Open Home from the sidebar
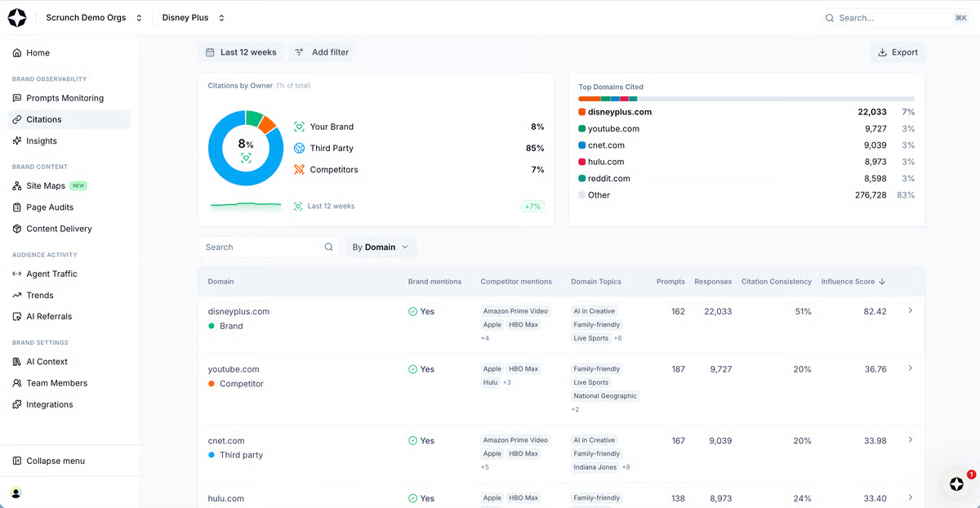Image resolution: width=980 pixels, height=508 pixels. [x=37, y=52]
